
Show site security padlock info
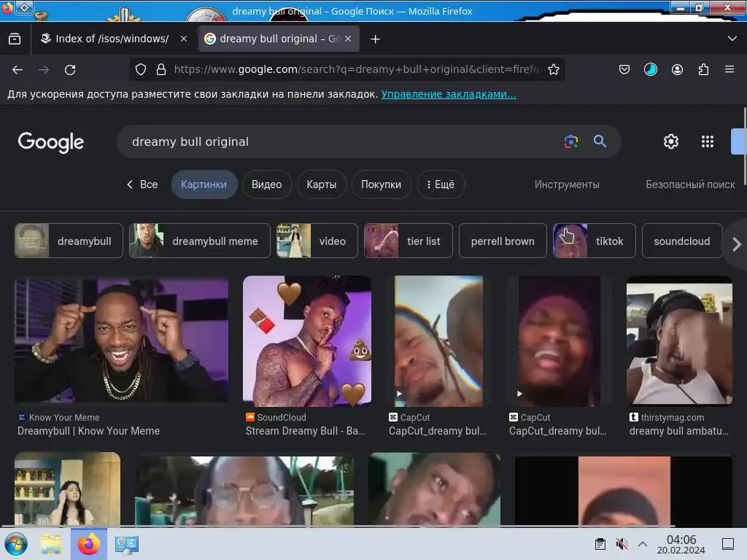(161, 69)
